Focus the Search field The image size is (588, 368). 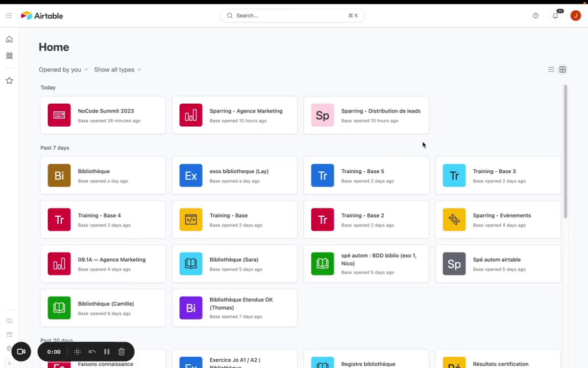292,15
